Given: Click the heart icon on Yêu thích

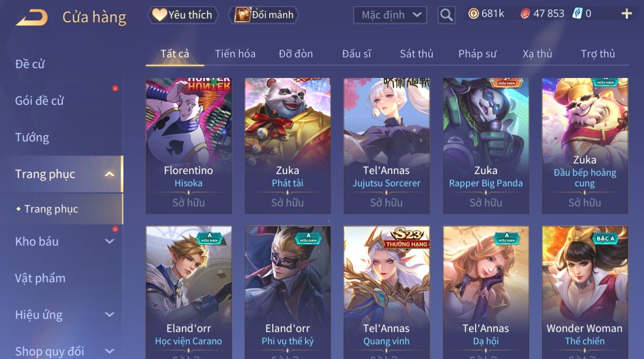Looking at the screenshot, I should tap(159, 15).
